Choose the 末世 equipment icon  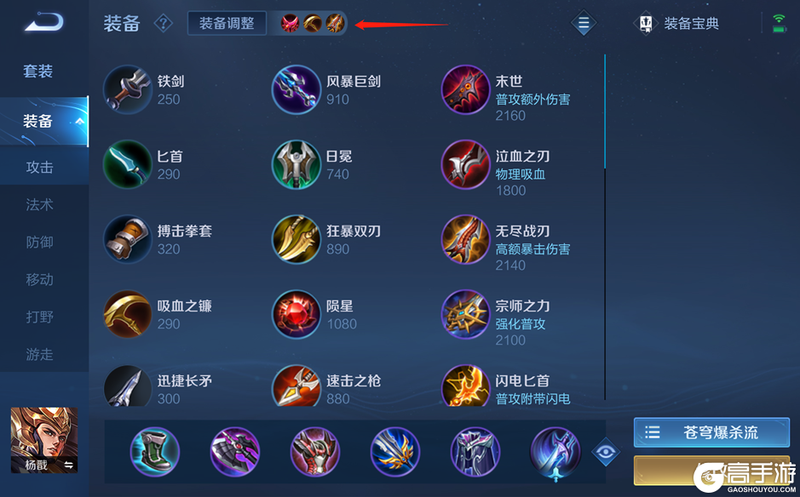click(465, 89)
